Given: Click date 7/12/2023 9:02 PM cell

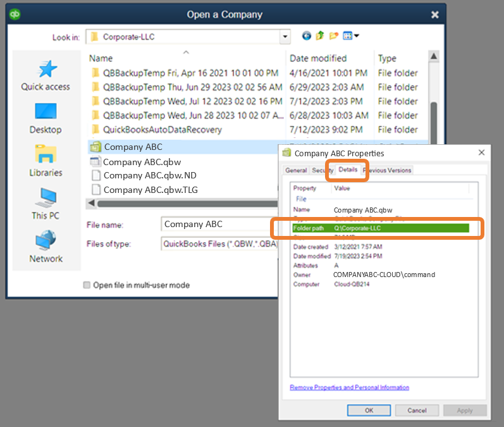Looking at the screenshot, I should pos(326,130).
